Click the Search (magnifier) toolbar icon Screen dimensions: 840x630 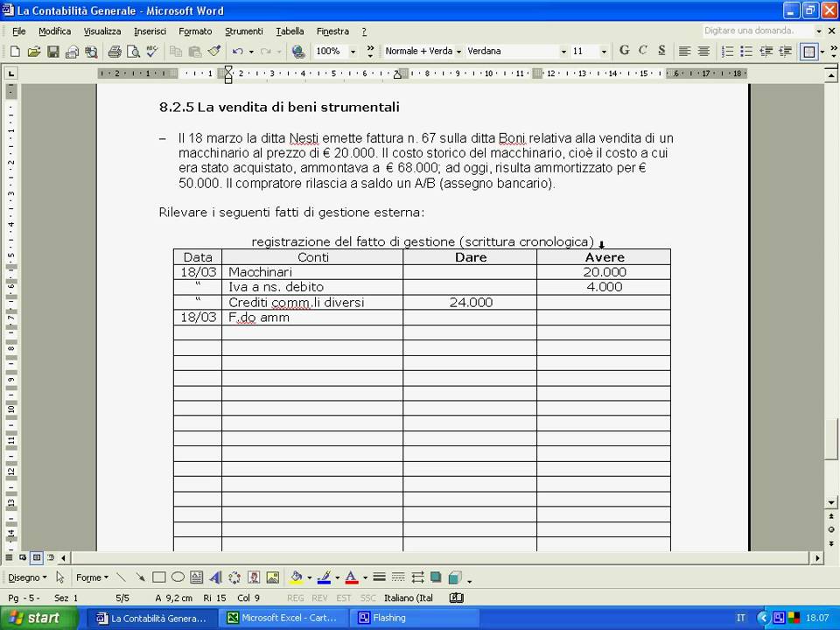(x=91, y=52)
